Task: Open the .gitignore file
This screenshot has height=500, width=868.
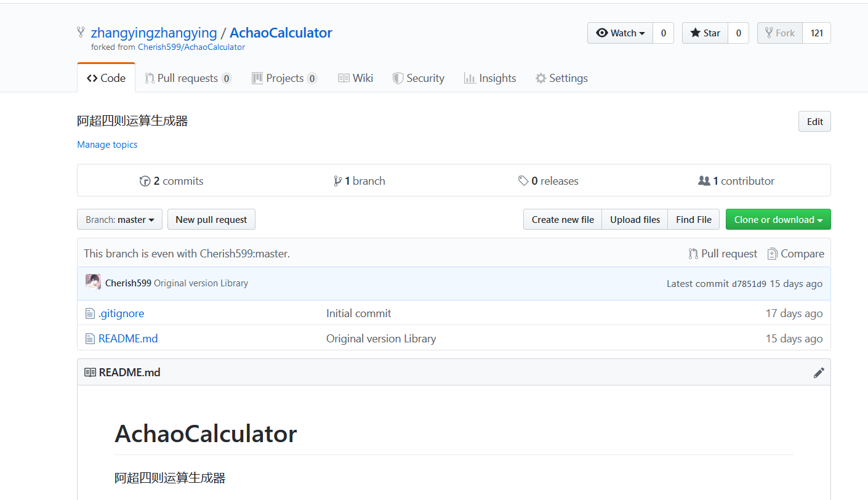Action: [121, 313]
